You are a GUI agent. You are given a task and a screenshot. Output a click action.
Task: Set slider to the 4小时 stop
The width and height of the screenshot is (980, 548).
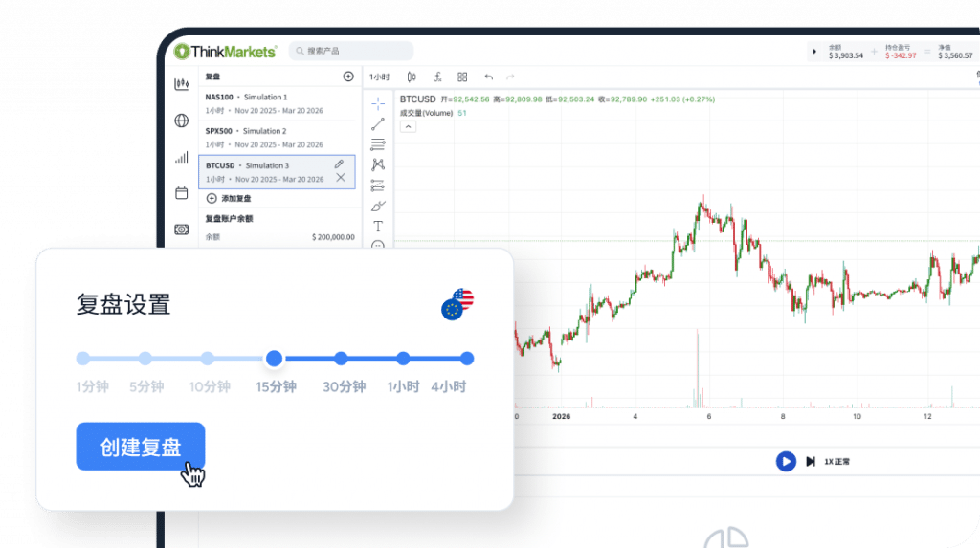pyautogui.click(x=467, y=358)
